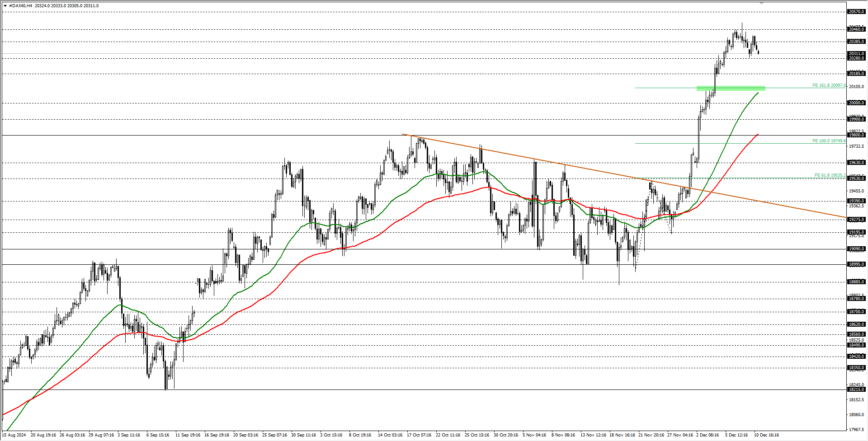Click the FE 100.0 19749.8 Fibonacci label
Image resolution: width=868 pixels, height=441 pixels.
pos(829,141)
